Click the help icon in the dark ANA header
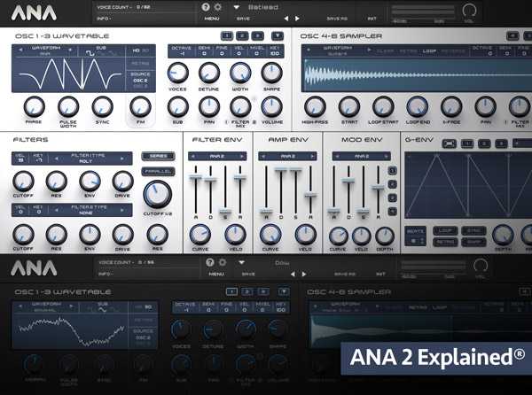Viewport: 532px width, 395px height. [x=210, y=262]
